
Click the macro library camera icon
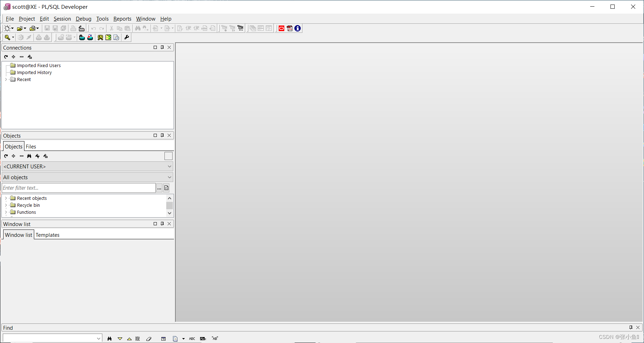tap(241, 28)
